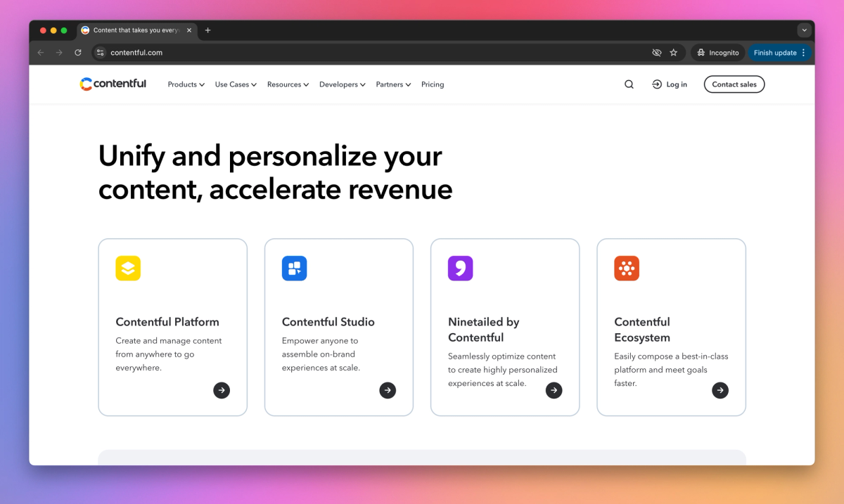Image resolution: width=844 pixels, height=504 pixels.
Task: Click the Incognito indicator
Action: coord(717,53)
